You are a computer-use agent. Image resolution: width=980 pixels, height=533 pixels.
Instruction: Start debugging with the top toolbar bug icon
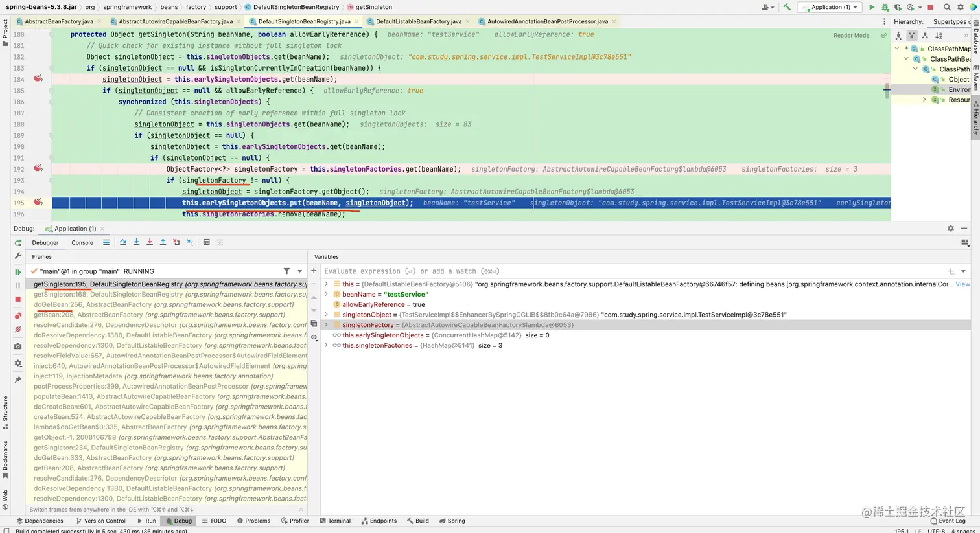(885, 7)
